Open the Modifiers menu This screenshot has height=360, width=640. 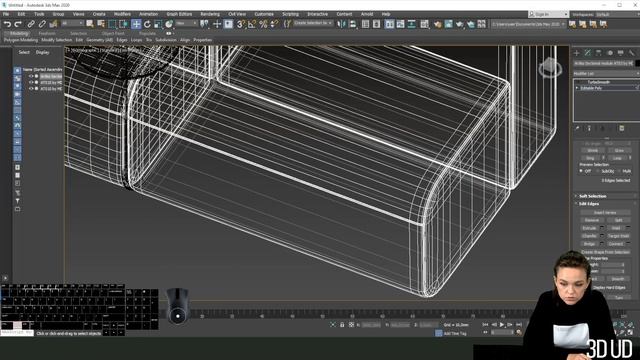122,14
